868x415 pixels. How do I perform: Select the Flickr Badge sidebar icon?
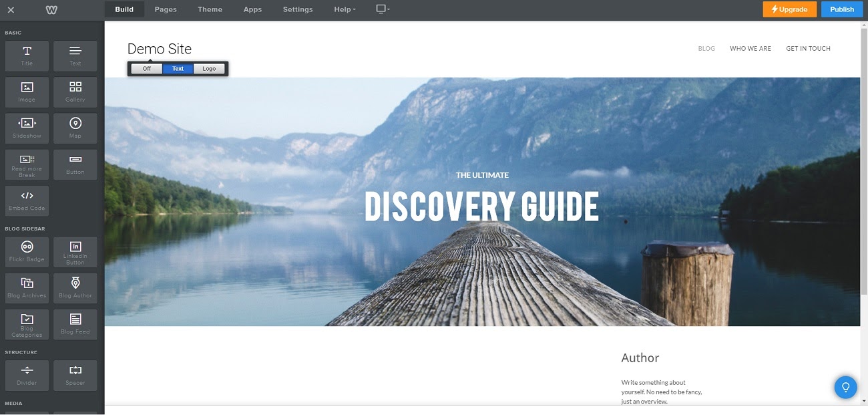point(27,252)
